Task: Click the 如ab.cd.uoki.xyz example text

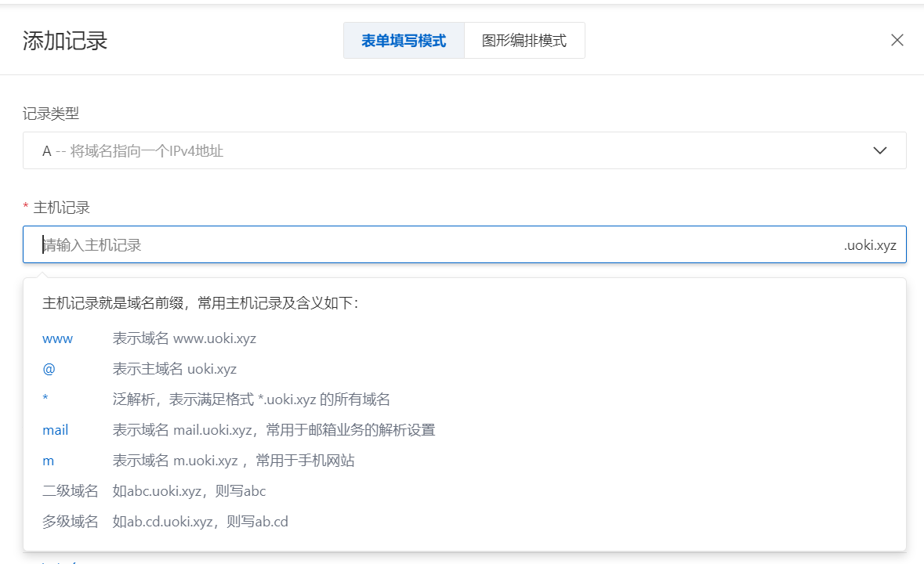Action: (x=201, y=521)
